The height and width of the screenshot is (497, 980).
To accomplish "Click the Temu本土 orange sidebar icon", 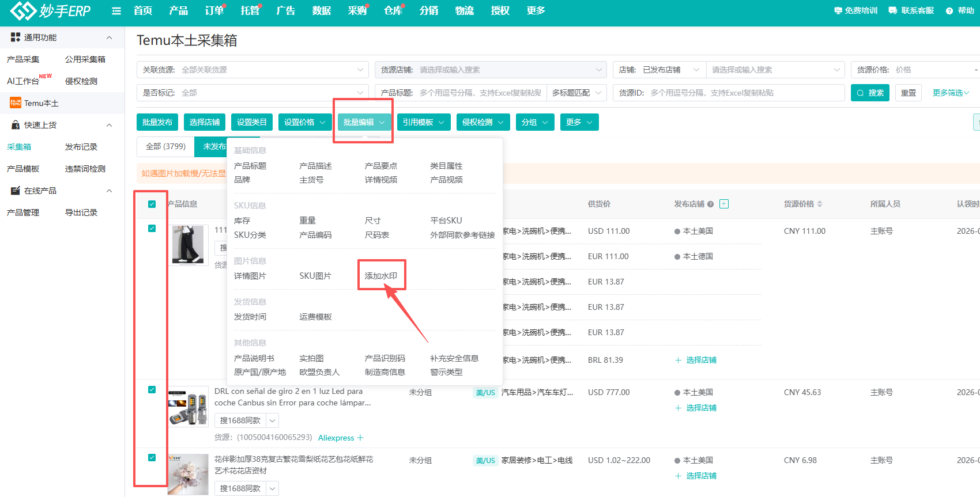I will [x=16, y=103].
